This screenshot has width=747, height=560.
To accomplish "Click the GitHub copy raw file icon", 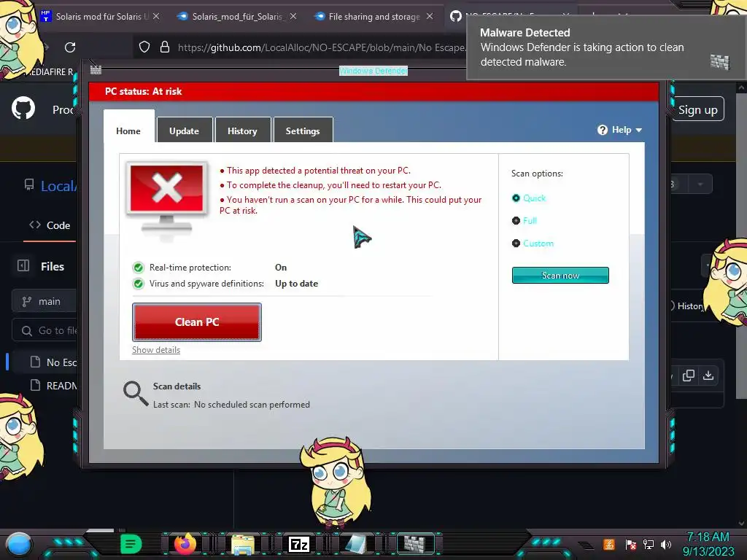I will tap(689, 376).
